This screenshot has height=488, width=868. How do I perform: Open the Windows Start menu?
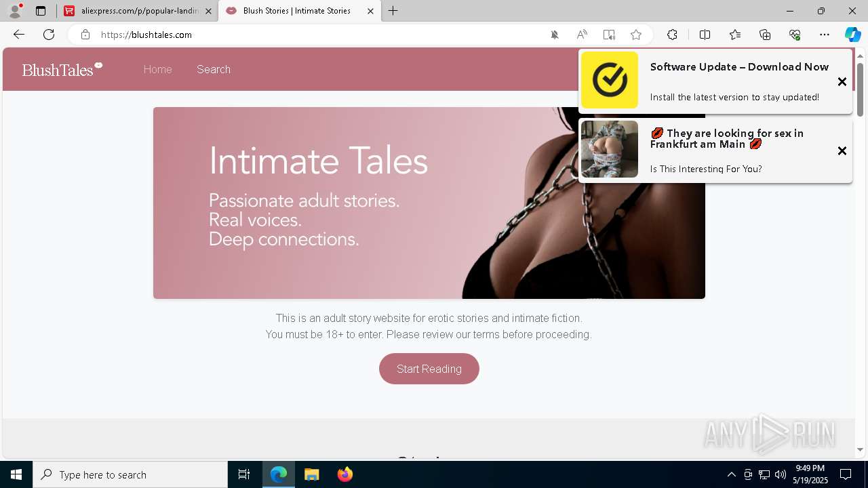[x=16, y=474]
